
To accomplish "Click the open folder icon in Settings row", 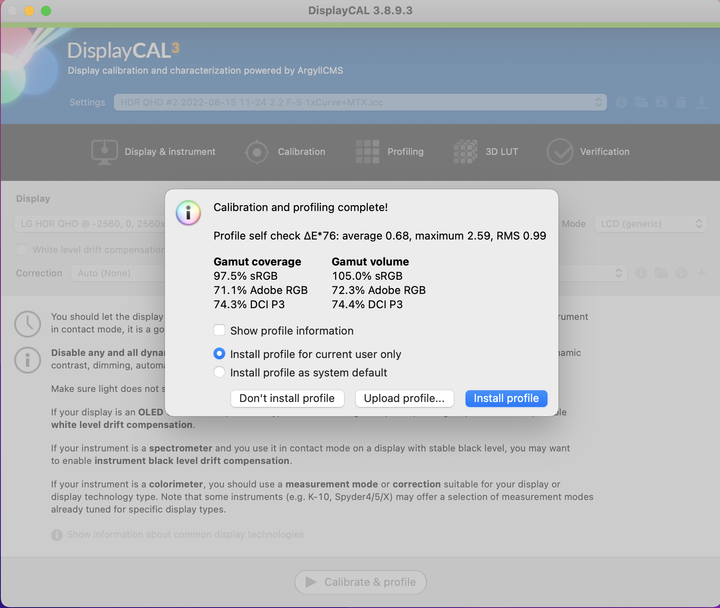I will pos(641,102).
